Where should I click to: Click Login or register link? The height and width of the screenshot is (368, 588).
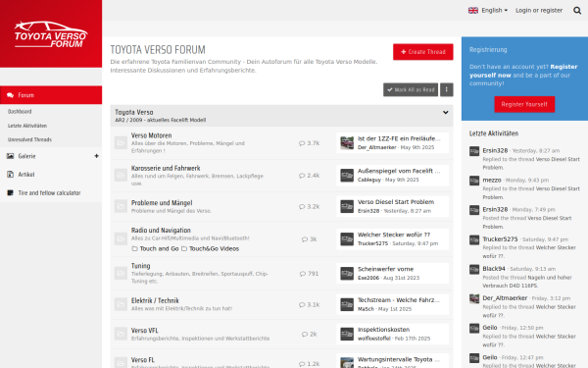(x=539, y=11)
